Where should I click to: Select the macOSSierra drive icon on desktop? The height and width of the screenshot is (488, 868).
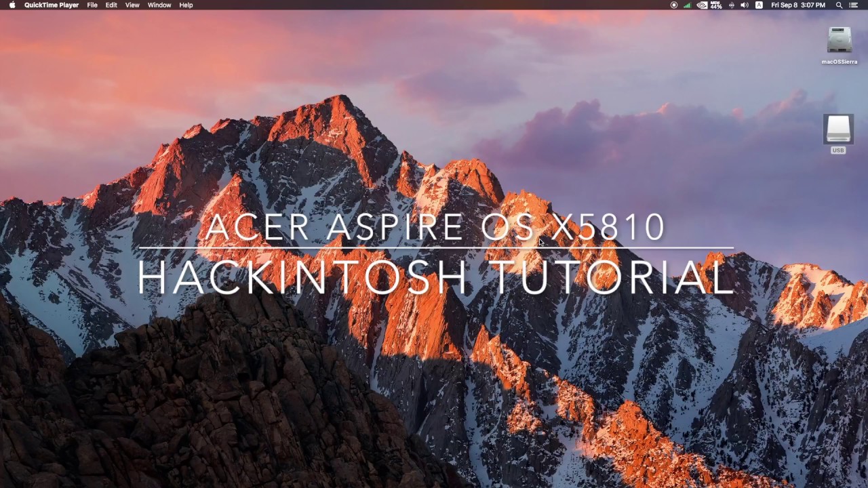(x=840, y=40)
